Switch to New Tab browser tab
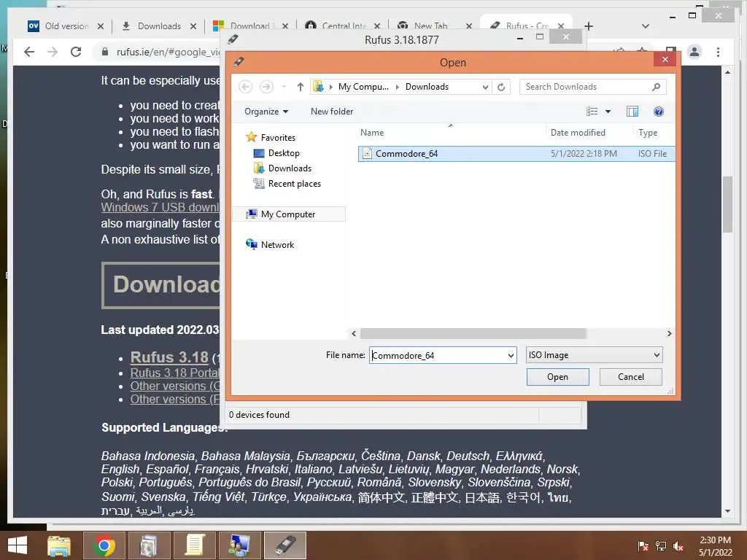The width and height of the screenshot is (747, 560). [x=423, y=26]
